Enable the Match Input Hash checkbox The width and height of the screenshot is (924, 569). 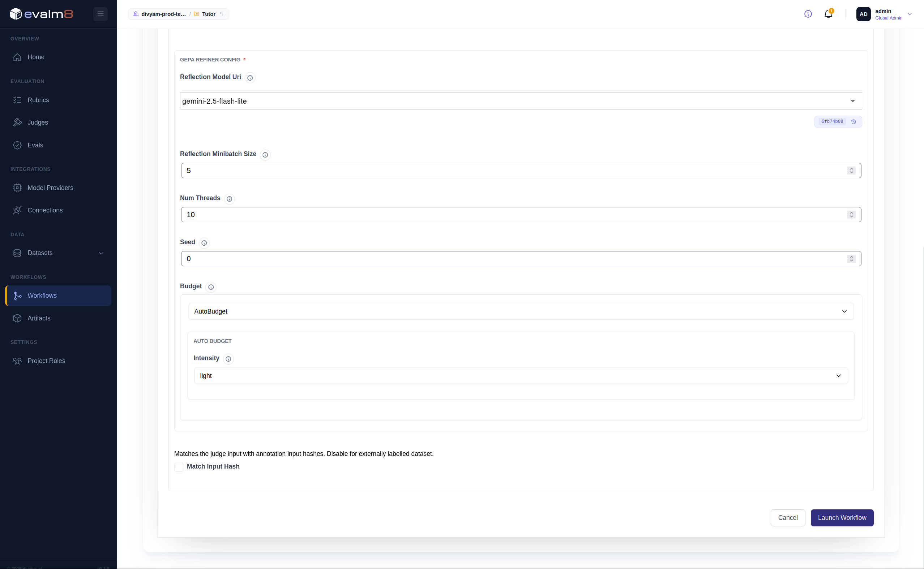[x=179, y=467]
